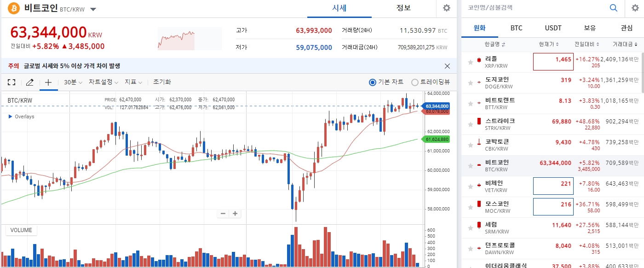Click 비체인 price 221 cell

[553, 186]
